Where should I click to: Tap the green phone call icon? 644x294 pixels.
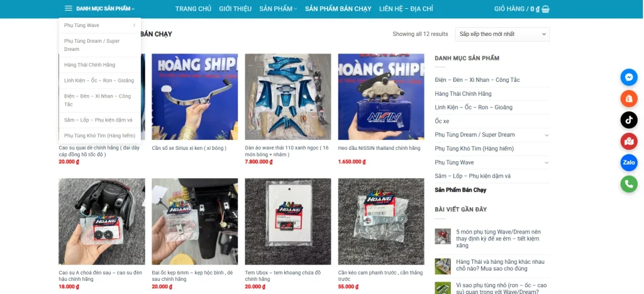pyautogui.click(x=629, y=184)
